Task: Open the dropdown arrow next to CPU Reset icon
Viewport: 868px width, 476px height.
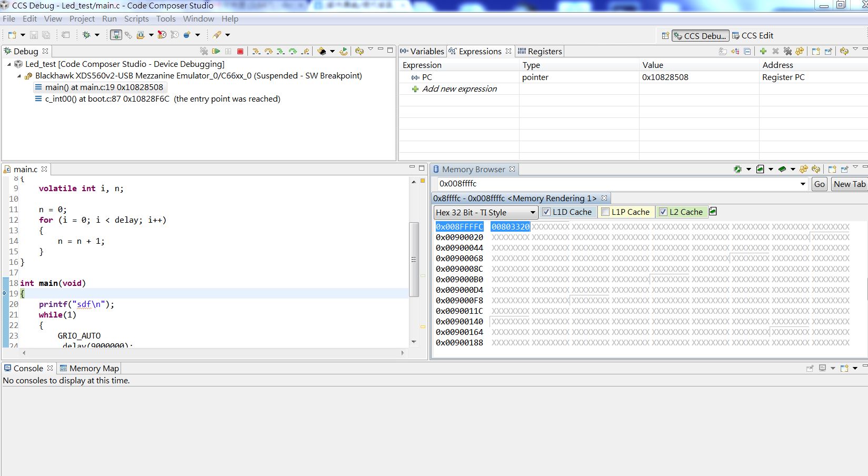Action: click(x=332, y=51)
